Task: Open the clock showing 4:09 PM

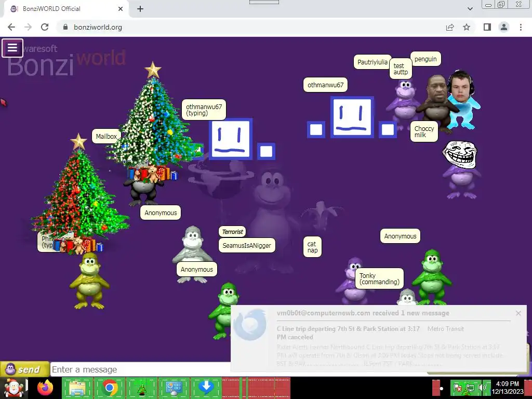Action: coord(507,388)
